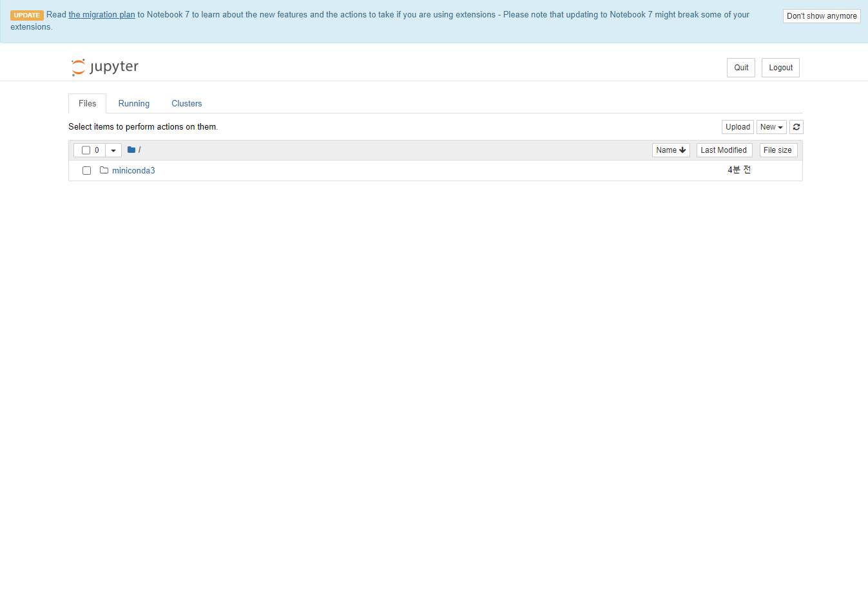Click the '4분 전' modified time
Viewport: 868px width, 599px height.
click(739, 170)
